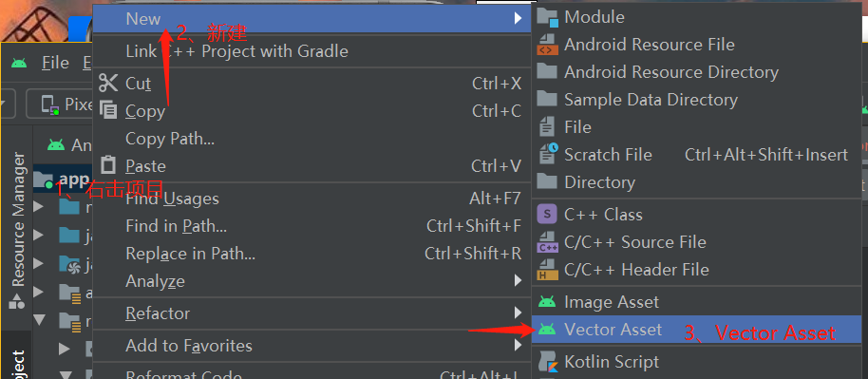This screenshot has width=868, height=379.
Task: Click the Paste clipboard icon
Action: click(108, 165)
